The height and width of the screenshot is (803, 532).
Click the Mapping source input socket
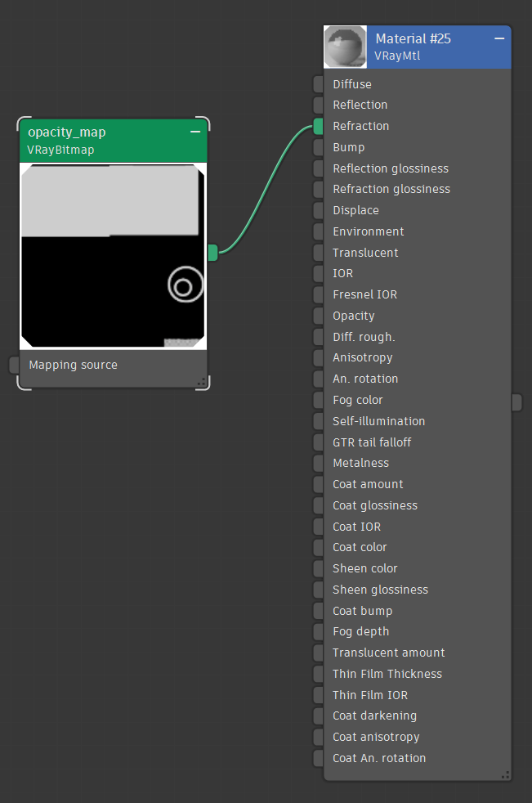pyautogui.click(x=14, y=365)
